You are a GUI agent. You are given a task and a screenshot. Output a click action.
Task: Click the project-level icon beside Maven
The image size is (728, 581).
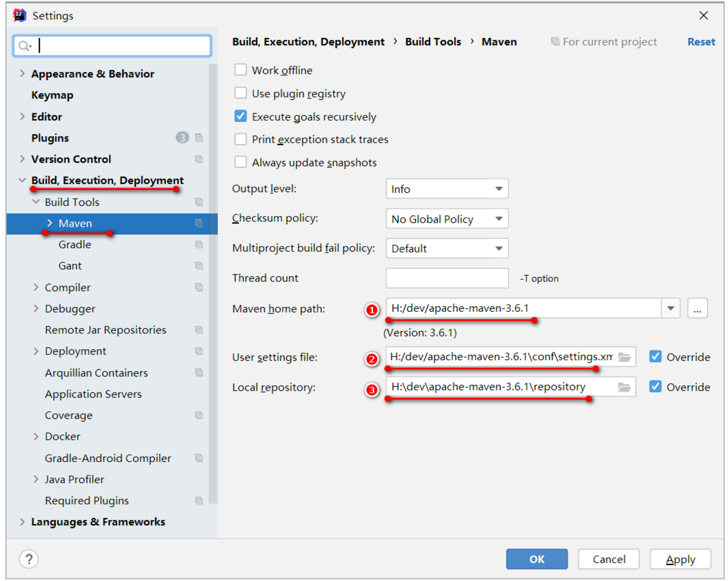point(199,223)
